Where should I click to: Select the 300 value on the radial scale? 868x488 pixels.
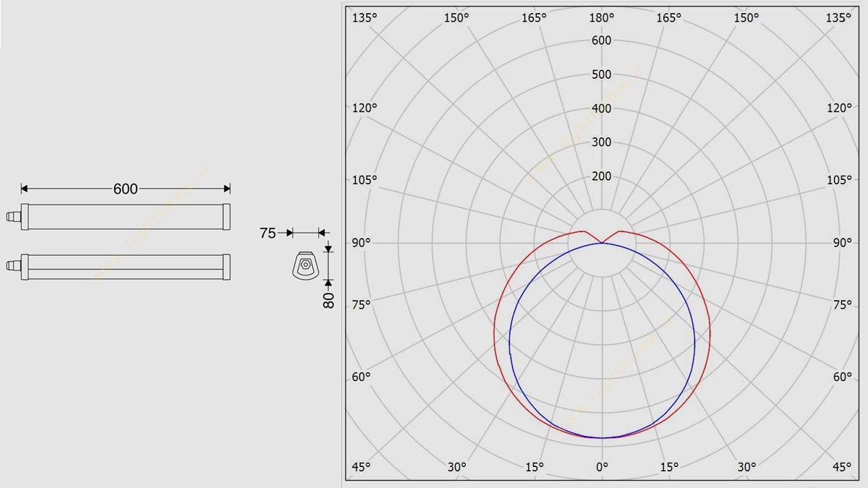[601, 142]
